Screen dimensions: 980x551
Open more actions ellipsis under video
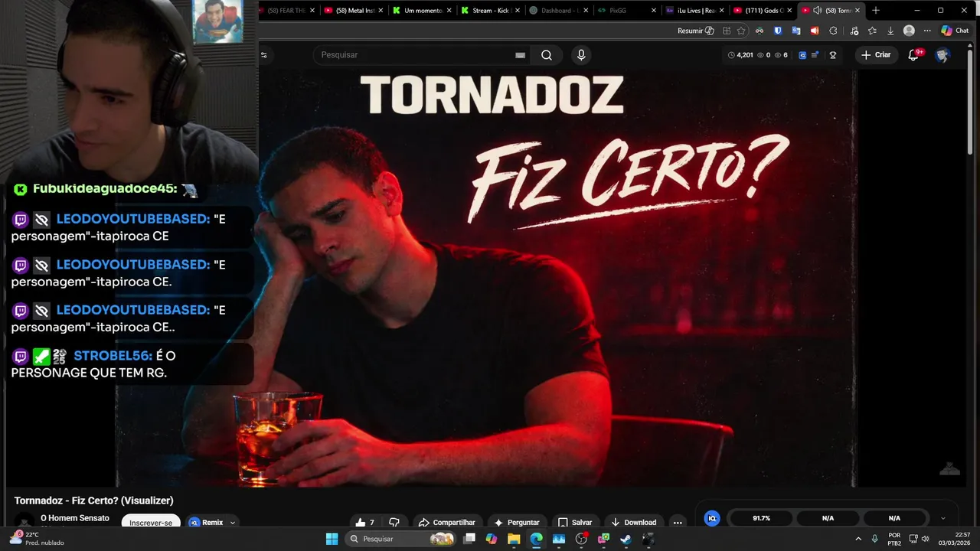pos(678,523)
